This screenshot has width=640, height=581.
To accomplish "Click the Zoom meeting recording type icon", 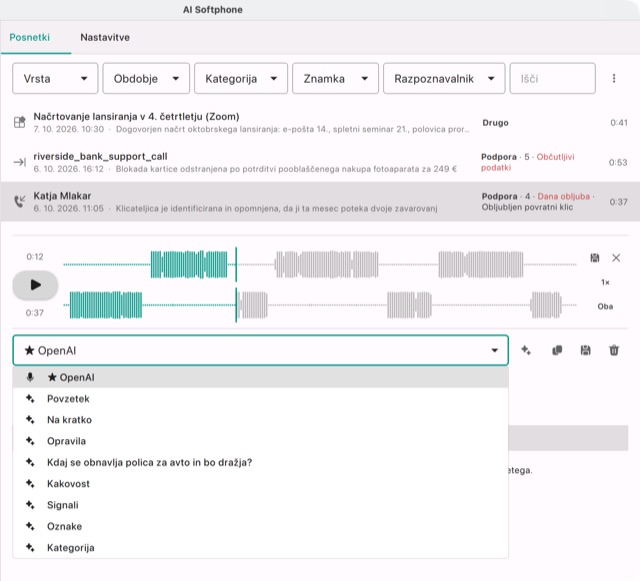I will tap(20, 122).
